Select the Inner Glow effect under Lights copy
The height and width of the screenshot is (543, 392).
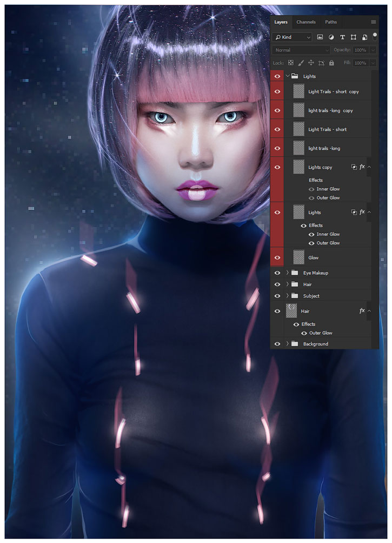[328, 189]
